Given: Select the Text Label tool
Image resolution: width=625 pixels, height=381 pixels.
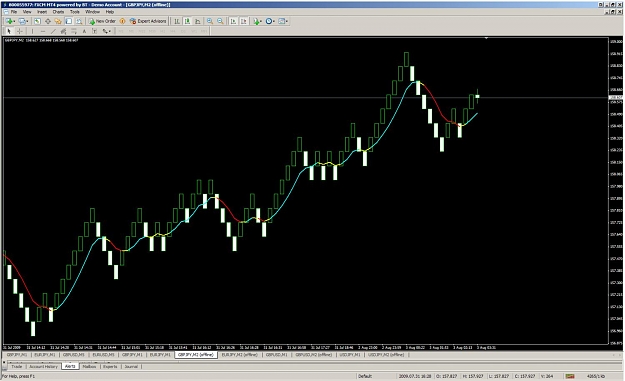Looking at the screenshot, I should click(94, 31).
